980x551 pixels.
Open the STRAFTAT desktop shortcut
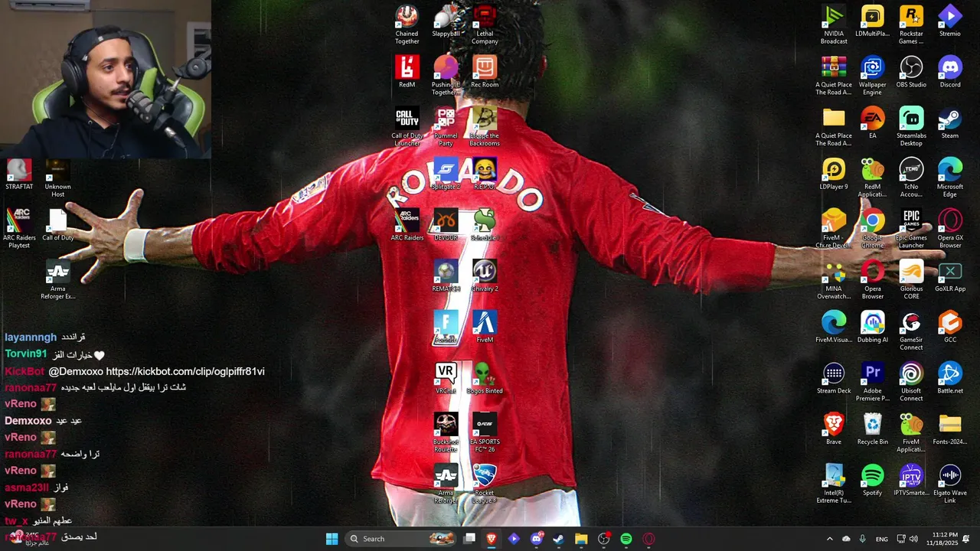(x=19, y=174)
